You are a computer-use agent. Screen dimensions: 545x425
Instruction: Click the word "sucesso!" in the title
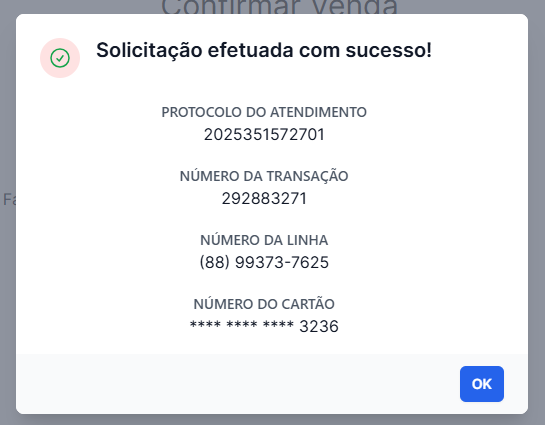389,50
